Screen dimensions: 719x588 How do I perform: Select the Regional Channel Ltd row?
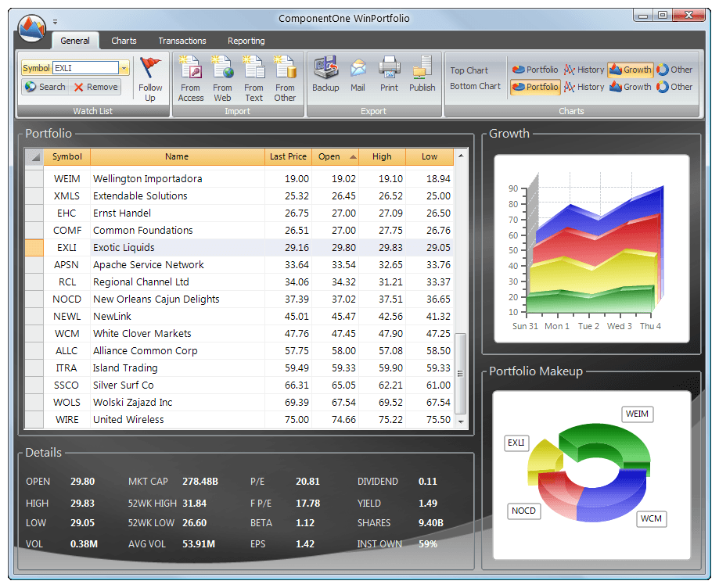click(x=239, y=281)
